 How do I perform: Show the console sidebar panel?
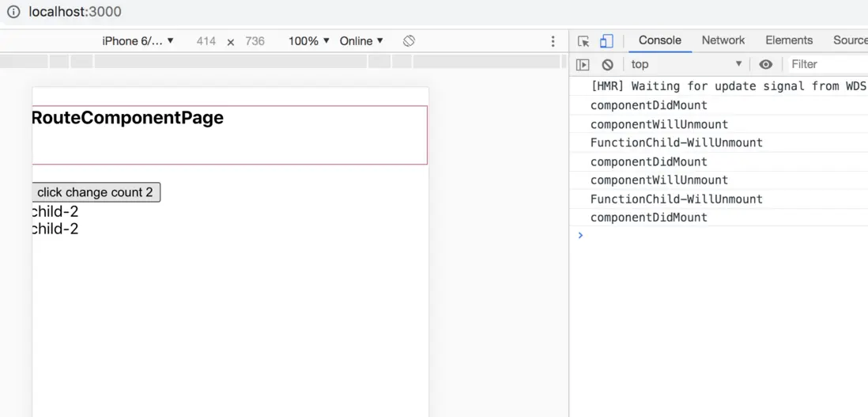[x=583, y=65]
